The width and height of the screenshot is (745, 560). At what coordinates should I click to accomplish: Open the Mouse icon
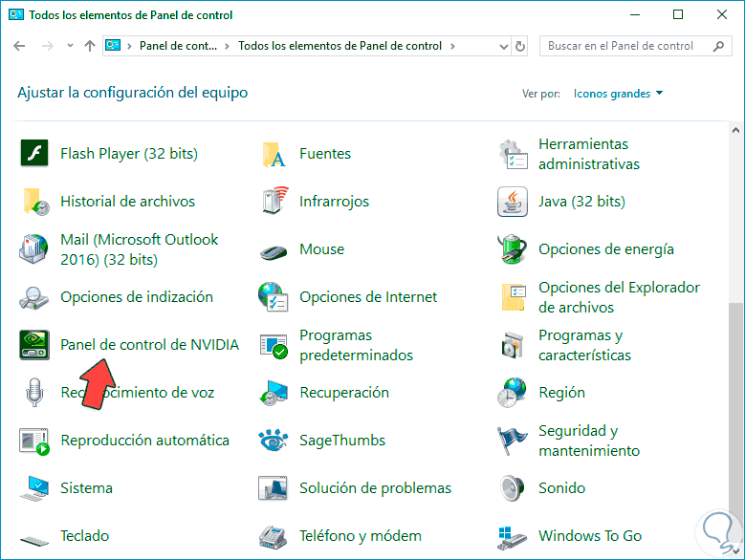click(x=274, y=251)
